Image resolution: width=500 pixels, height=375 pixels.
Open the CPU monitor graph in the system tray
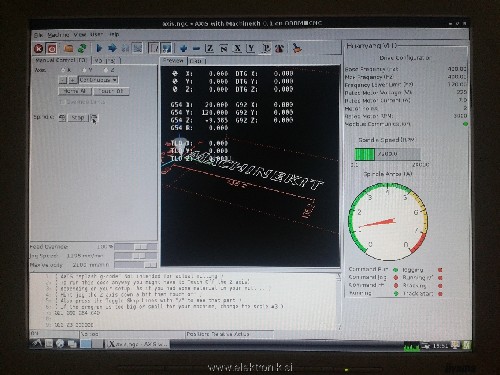(x=412, y=346)
